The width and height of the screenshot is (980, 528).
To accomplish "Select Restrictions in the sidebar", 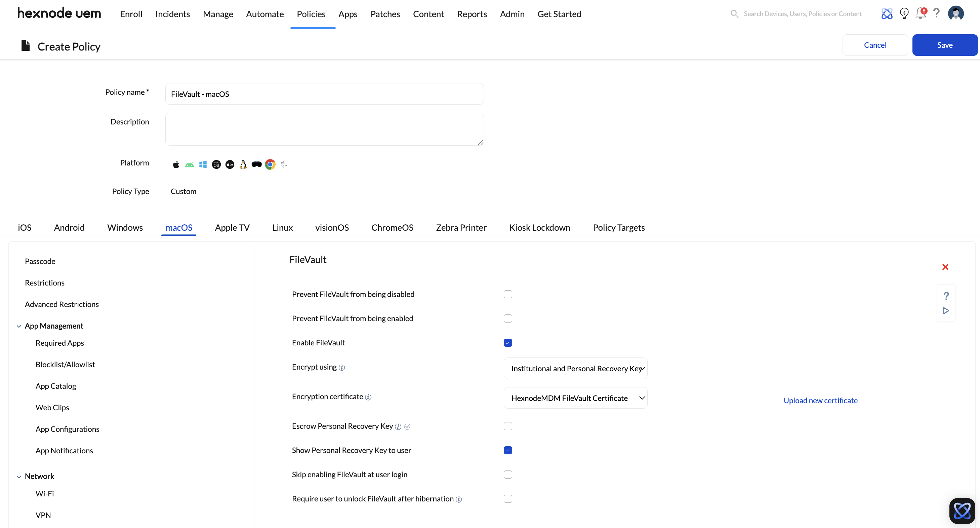I will point(44,283).
